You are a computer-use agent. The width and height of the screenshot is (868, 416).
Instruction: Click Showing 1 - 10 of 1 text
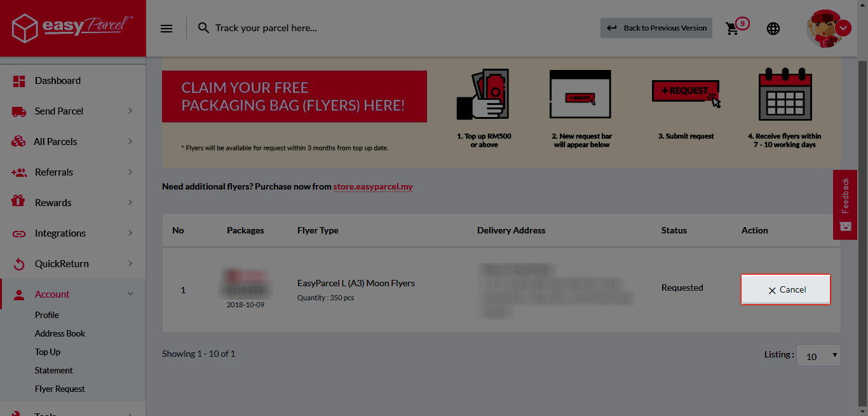click(198, 354)
